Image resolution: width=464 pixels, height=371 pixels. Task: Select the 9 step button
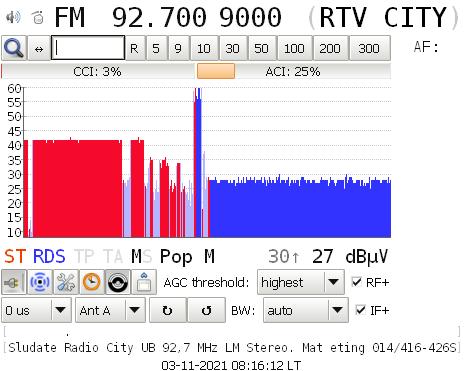pyautogui.click(x=178, y=49)
